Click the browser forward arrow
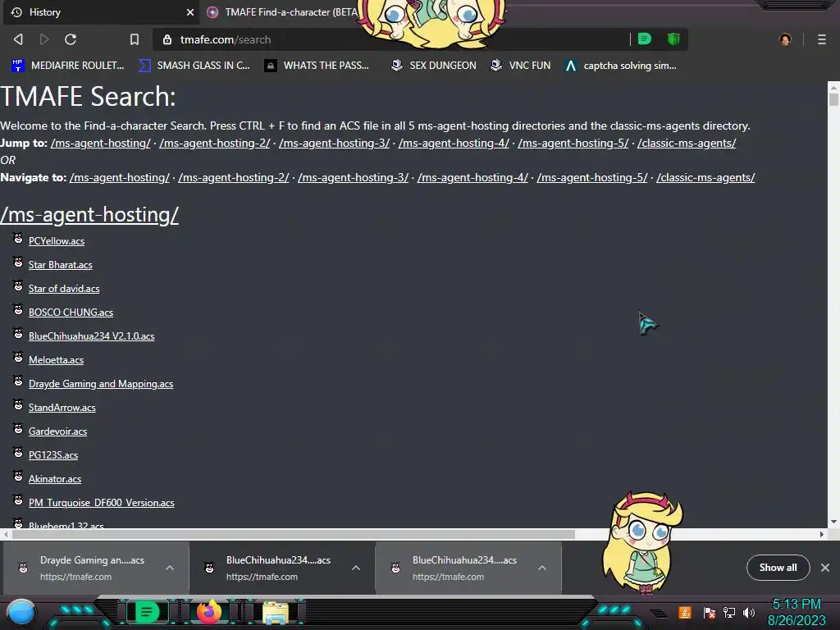The image size is (840, 630). pos(44,39)
